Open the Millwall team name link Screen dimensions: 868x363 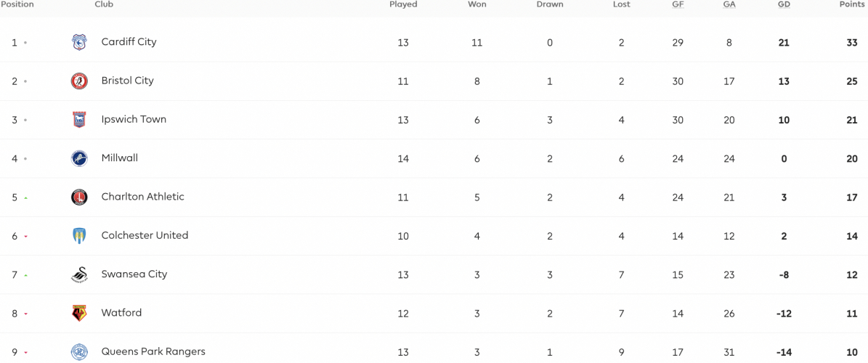pyautogui.click(x=120, y=158)
